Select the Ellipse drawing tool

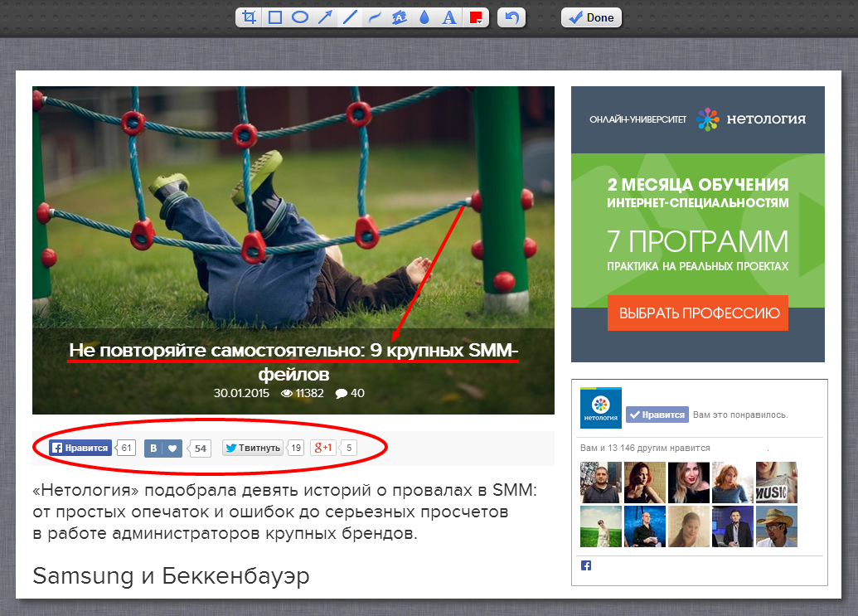(x=300, y=17)
